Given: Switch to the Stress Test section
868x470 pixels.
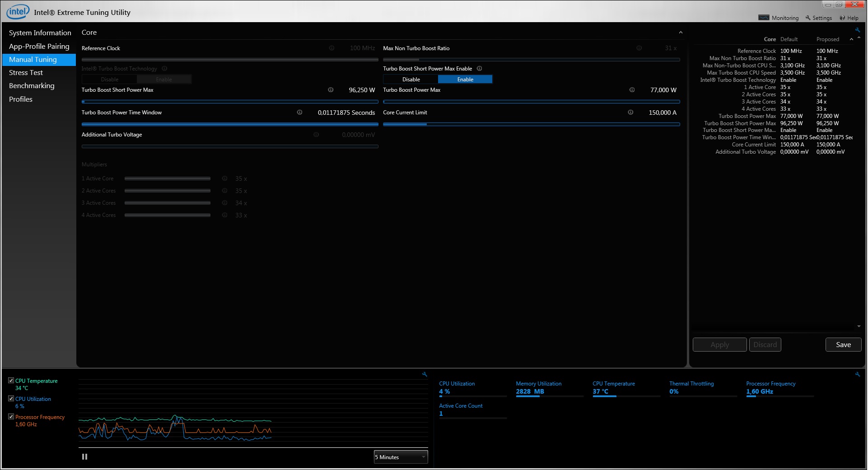Looking at the screenshot, I should tap(39, 73).
